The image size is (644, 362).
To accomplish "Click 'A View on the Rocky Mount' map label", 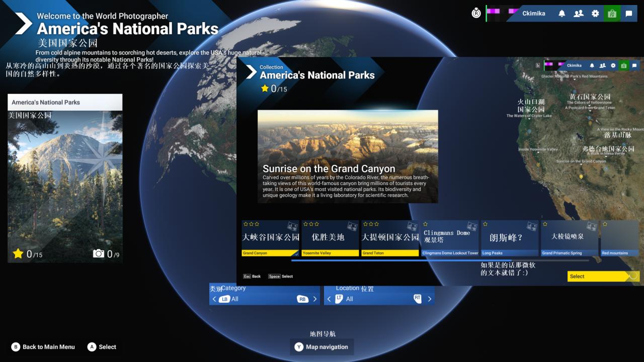I will 620,130.
